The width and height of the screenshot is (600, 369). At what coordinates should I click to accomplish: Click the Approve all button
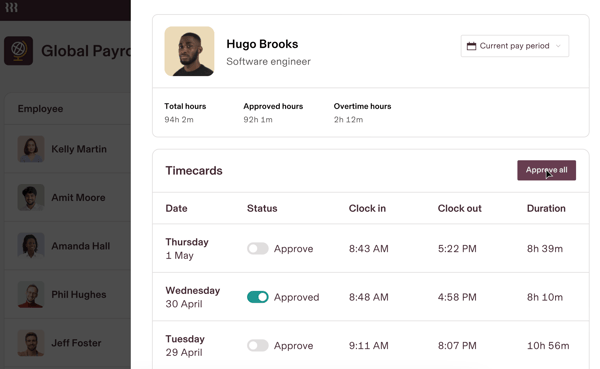pyautogui.click(x=546, y=170)
